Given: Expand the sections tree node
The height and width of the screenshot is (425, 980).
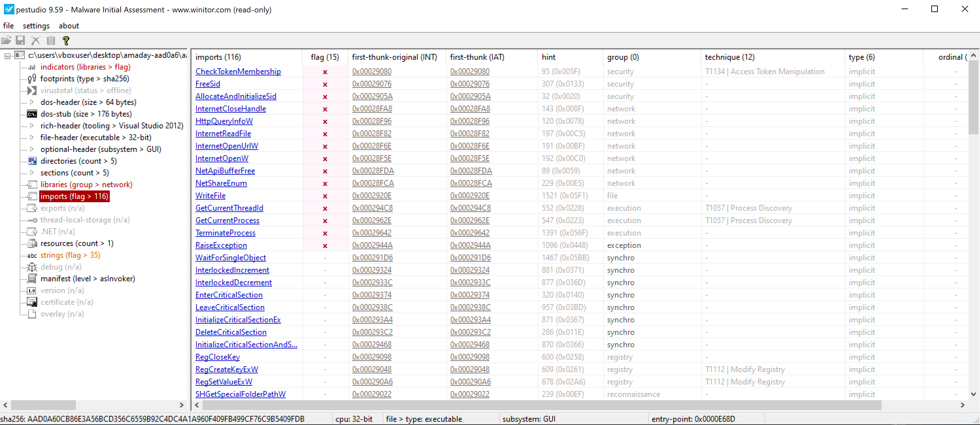Looking at the screenshot, I should [32, 173].
